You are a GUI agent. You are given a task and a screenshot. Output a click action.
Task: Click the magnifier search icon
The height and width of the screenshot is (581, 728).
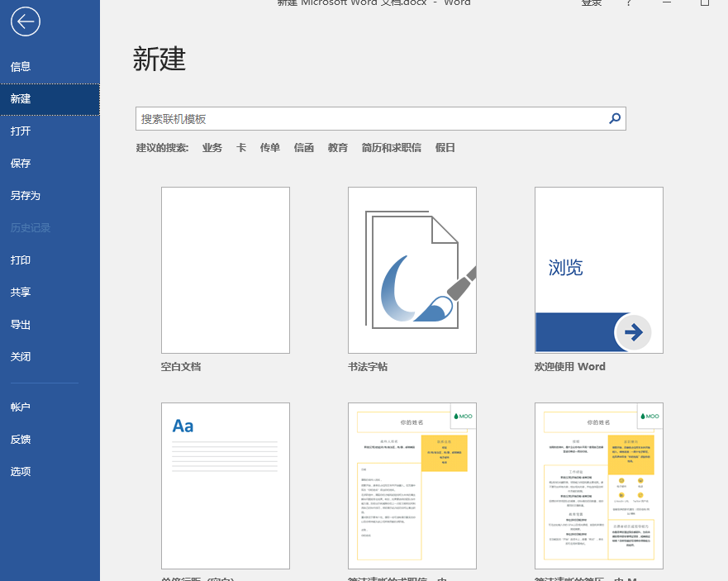click(615, 119)
